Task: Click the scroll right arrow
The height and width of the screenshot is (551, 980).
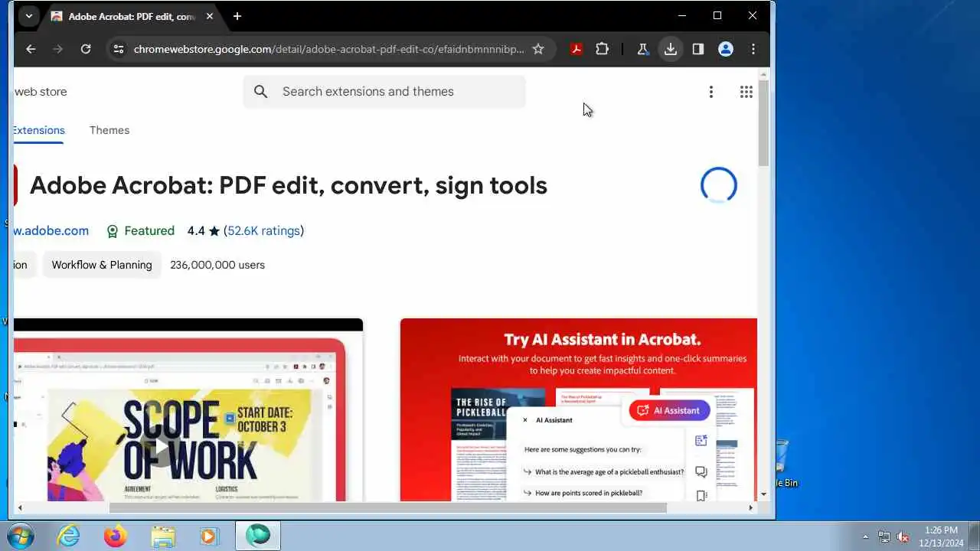Action: tap(750, 507)
